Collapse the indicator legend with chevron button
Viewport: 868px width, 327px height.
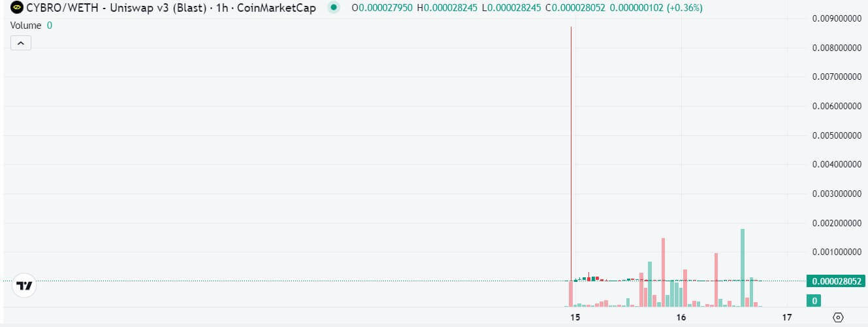click(20, 43)
